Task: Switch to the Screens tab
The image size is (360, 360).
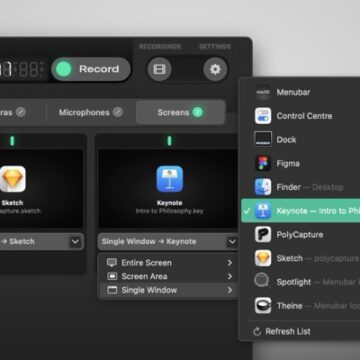Action: [180, 112]
